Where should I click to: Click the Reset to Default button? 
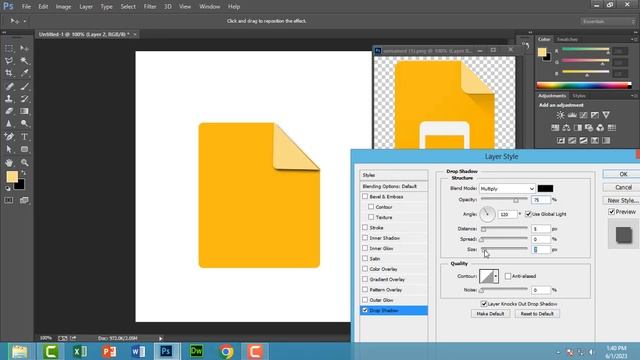[x=537, y=314]
